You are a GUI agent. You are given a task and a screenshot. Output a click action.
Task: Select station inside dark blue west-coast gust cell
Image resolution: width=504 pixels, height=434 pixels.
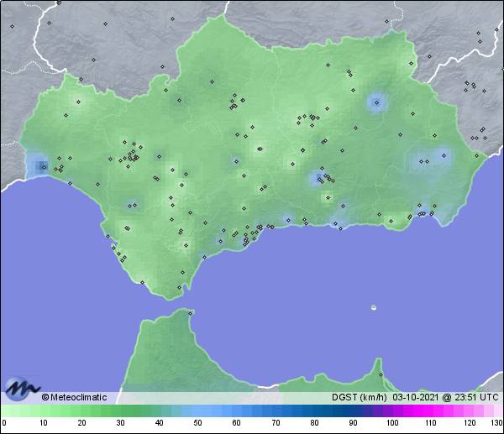pyautogui.click(x=44, y=166)
